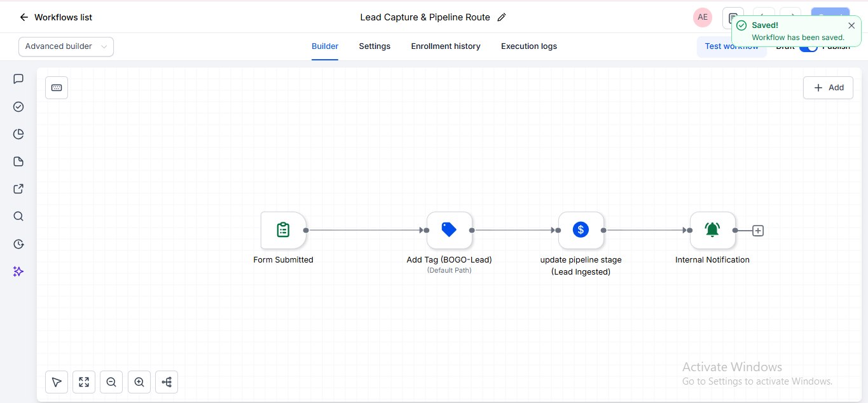Switch to the Settings tab
The width and height of the screenshot is (868, 403).
(x=375, y=46)
